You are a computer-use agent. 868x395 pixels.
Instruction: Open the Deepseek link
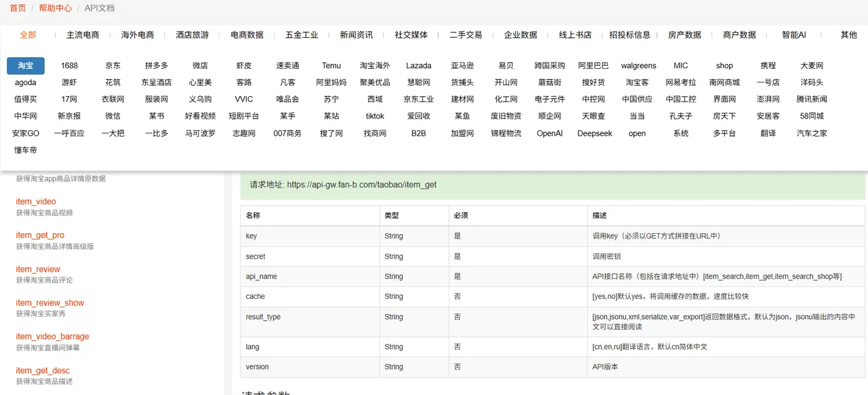(x=594, y=133)
